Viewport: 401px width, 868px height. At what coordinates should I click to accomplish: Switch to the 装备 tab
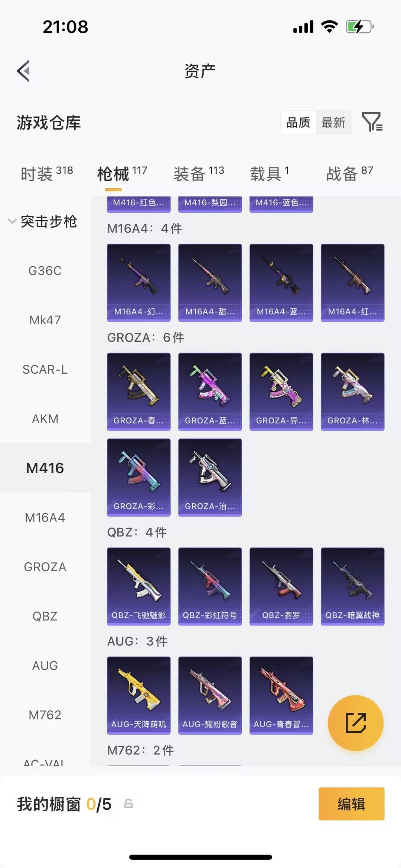[199, 173]
